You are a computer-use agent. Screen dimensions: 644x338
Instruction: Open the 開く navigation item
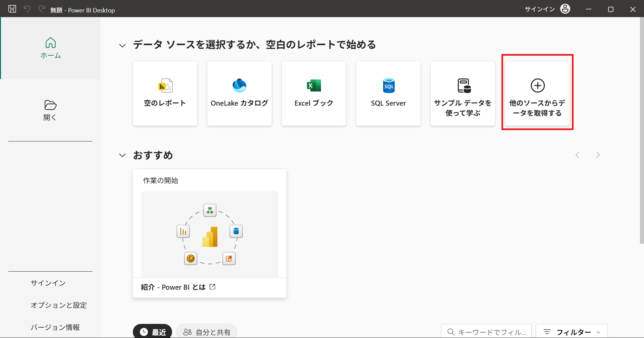click(x=50, y=110)
